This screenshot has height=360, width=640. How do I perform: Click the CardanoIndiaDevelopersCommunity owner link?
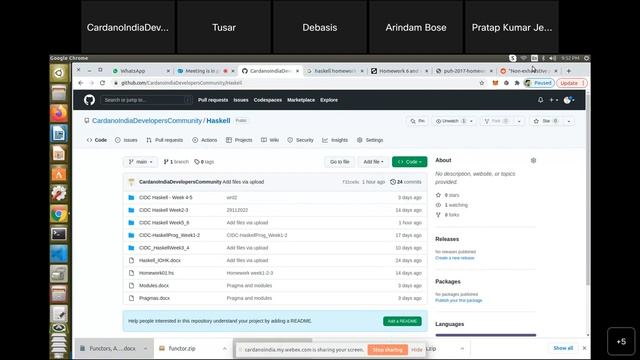pyautogui.click(x=147, y=121)
